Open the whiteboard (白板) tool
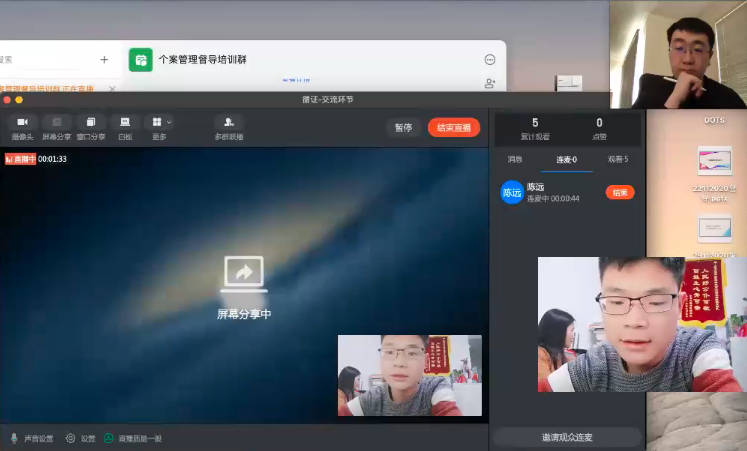Image resolution: width=747 pixels, height=451 pixels. pyautogui.click(x=125, y=122)
